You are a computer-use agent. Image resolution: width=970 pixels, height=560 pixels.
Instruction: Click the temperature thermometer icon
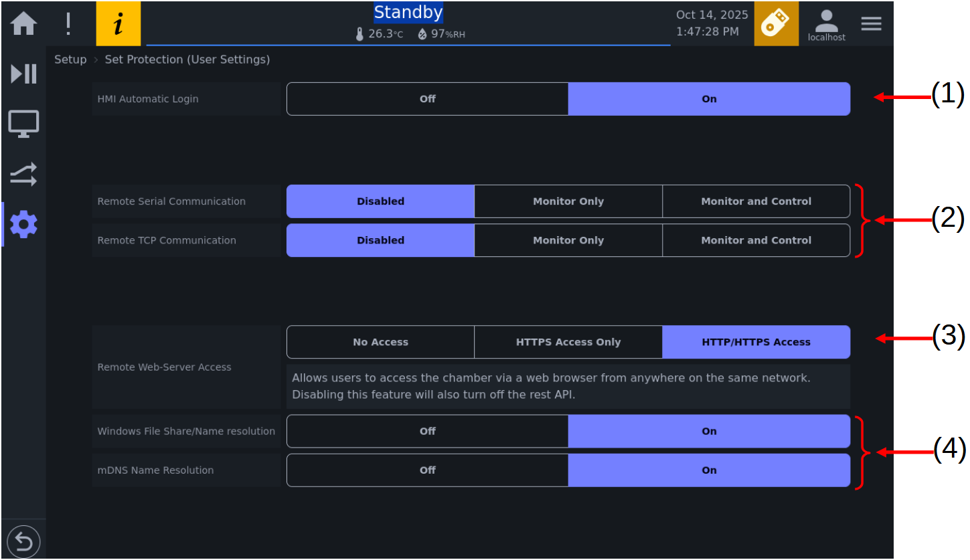point(360,34)
